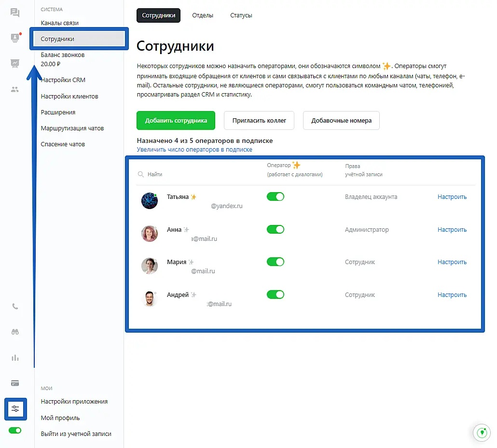Disable operator switch for Анна
Screen dimensions: 497x448
[x=276, y=229]
